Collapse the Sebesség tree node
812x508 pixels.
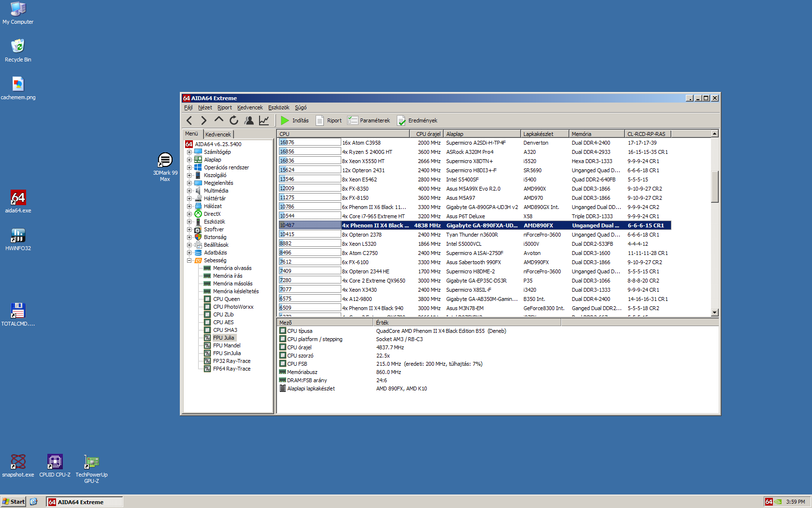click(x=189, y=260)
